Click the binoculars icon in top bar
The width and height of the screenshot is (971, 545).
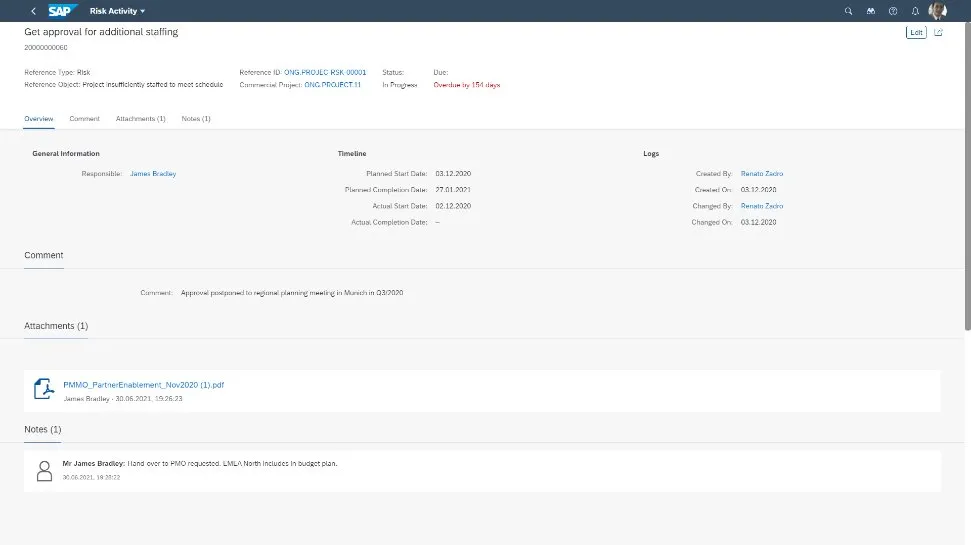(x=871, y=11)
